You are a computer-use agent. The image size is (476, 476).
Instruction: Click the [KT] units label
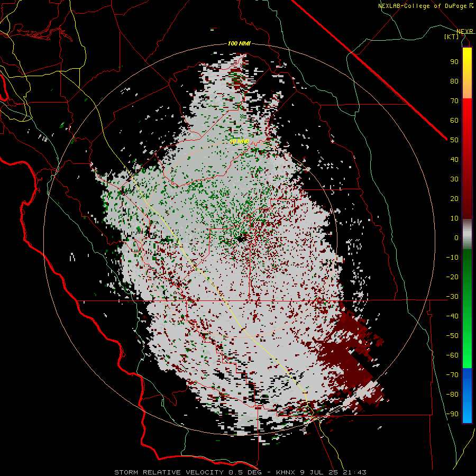pyautogui.click(x=452, y=36)
